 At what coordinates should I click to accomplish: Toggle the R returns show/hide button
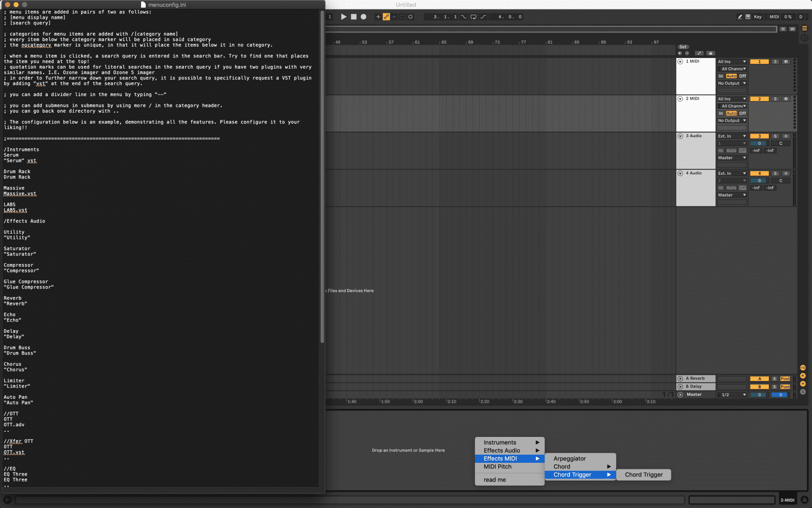(803, 376)
